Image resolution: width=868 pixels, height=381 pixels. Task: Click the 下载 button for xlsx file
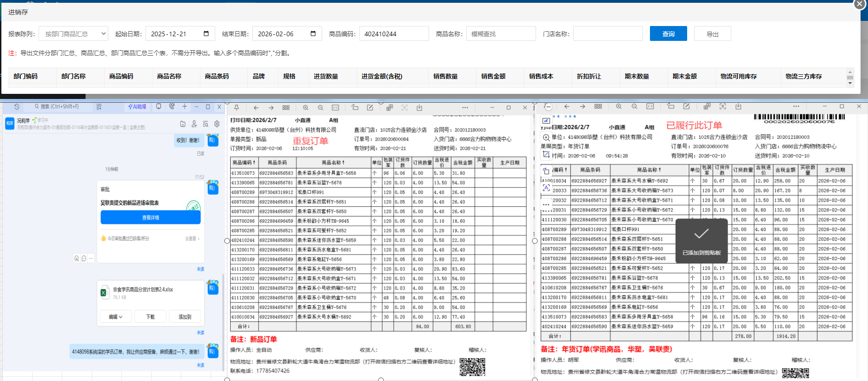[x=150, y=317]
